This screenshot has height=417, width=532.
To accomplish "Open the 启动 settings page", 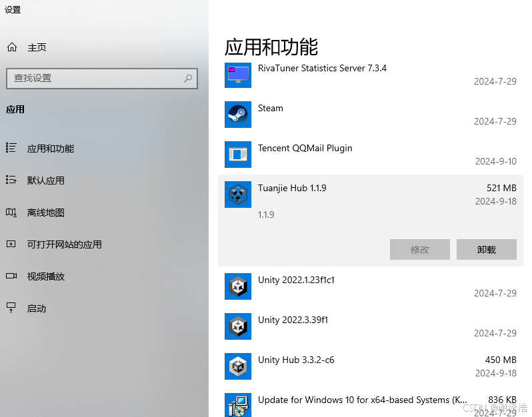I will click(36, 308).
